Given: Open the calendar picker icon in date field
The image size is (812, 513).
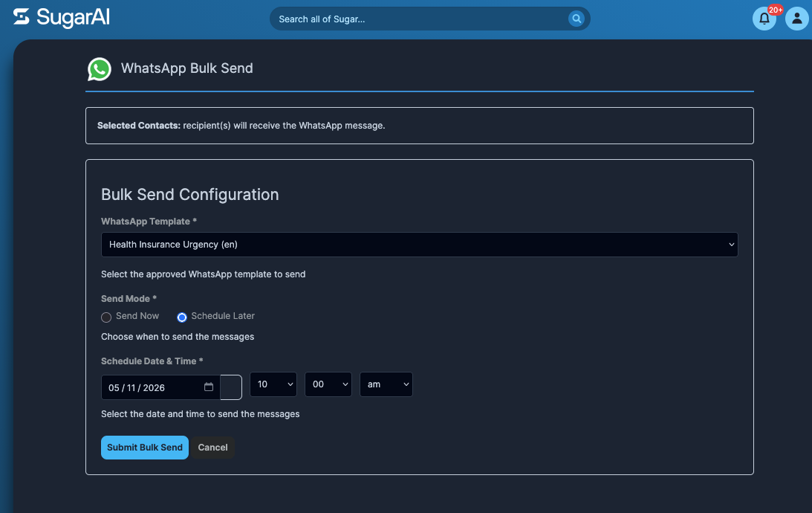Looking at the screenshot, I should (209, 387).
